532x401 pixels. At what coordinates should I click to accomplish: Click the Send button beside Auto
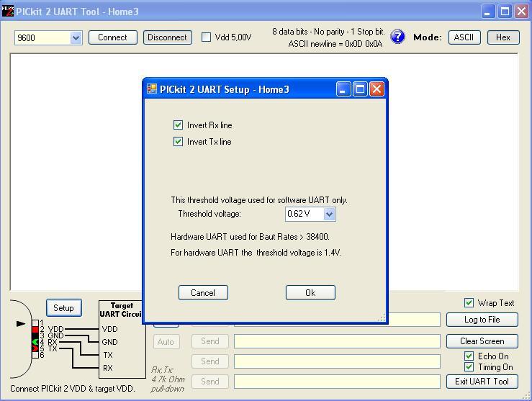(210, 341)
